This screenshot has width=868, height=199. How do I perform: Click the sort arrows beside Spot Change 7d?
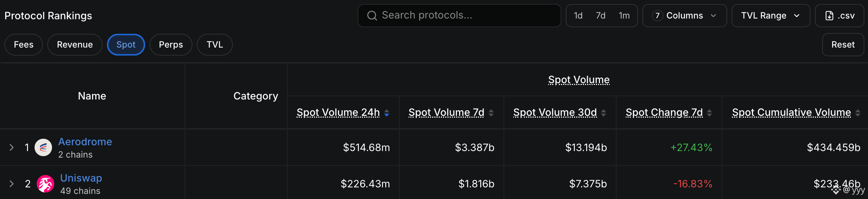[x=709, y=113]
